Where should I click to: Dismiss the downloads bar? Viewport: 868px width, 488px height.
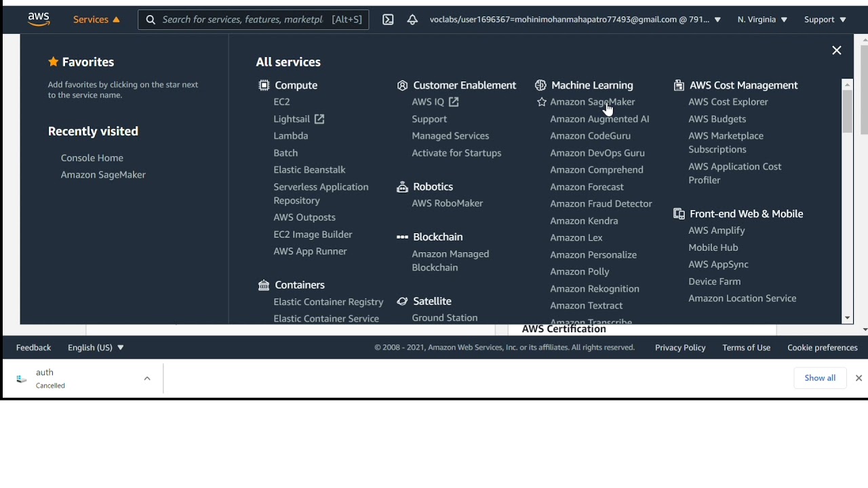(859, 378)
